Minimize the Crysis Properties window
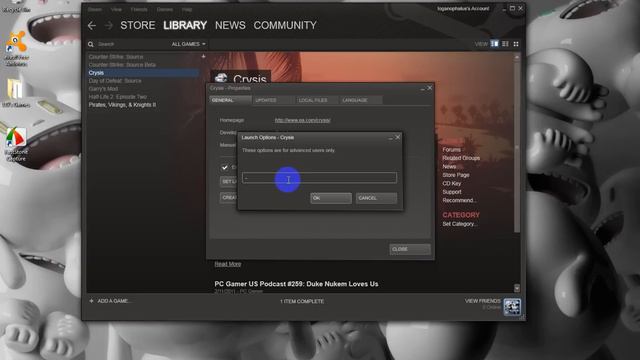This screenshot has width=640, height=360. (x=422, y=88)
